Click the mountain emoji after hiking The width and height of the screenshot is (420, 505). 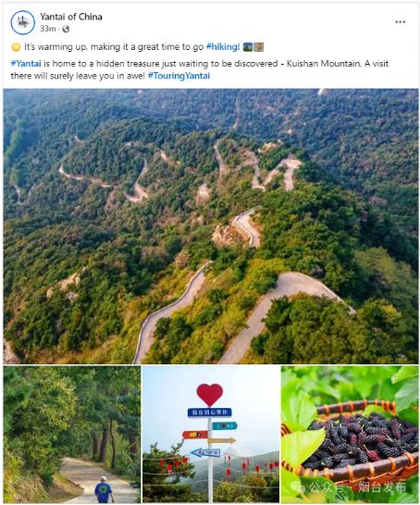coord(247,47)
